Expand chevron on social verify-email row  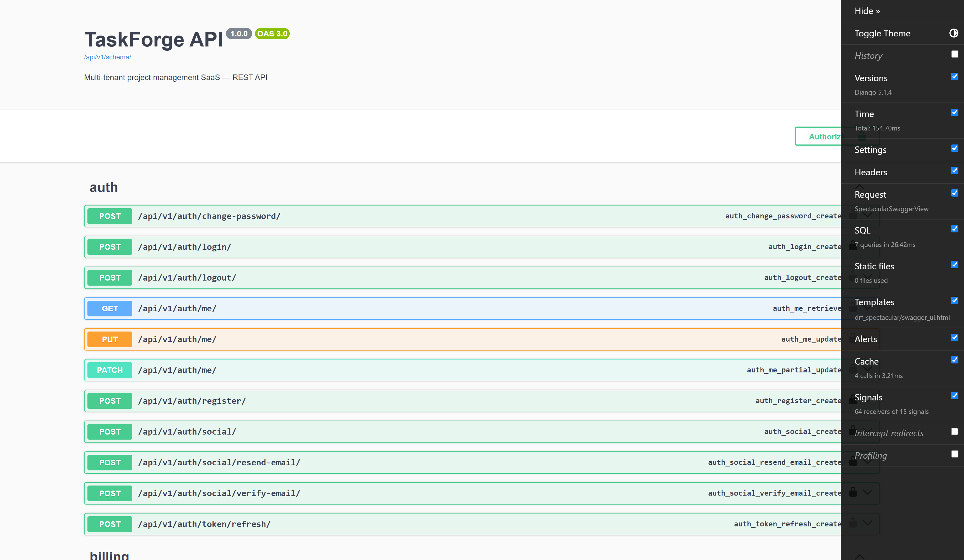tap(867, 492)
